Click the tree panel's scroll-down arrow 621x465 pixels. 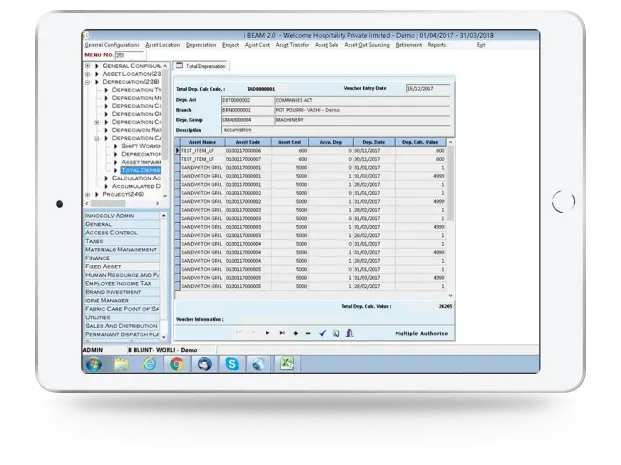(165, 196)
